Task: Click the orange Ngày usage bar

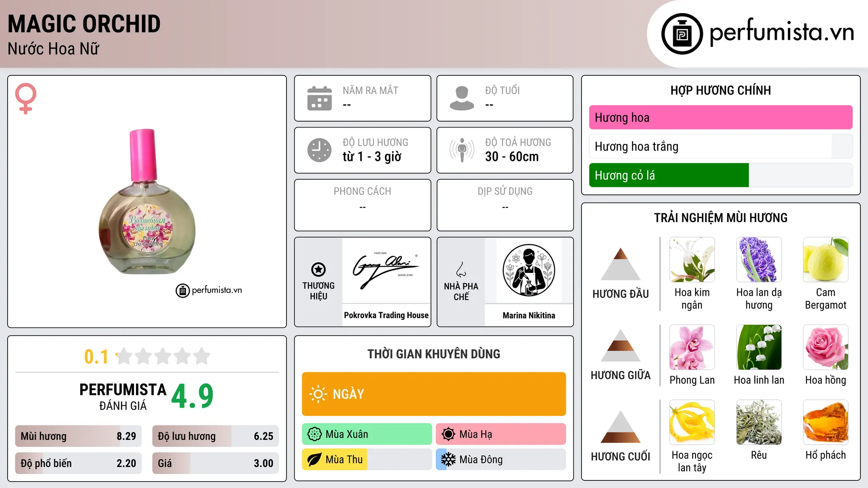Action: tap(434, 394)
